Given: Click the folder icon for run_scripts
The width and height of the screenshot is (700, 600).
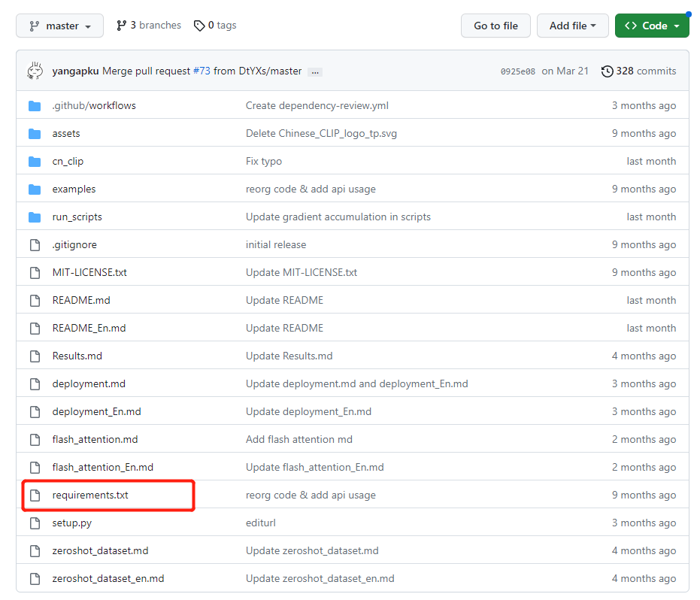Looking at the screenshot, I should [x=35, y=217].
